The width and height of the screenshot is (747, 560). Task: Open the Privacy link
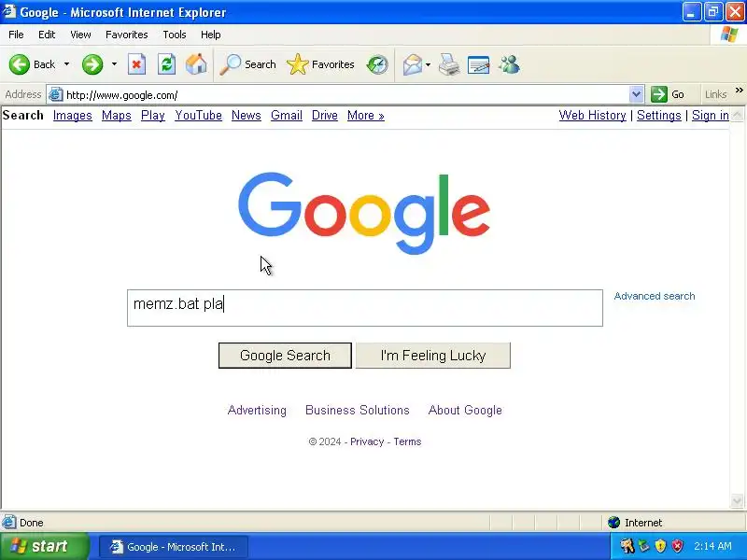367,441
